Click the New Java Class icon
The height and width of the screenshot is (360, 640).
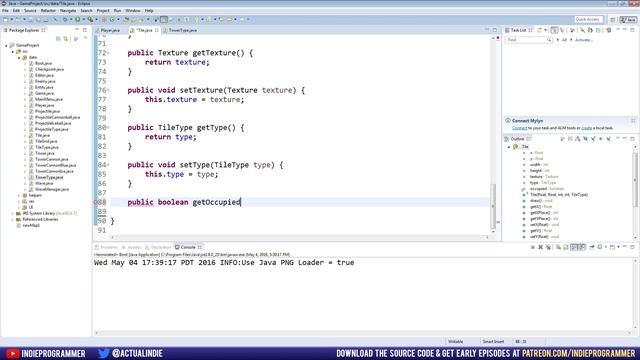(x=112, y=19)
